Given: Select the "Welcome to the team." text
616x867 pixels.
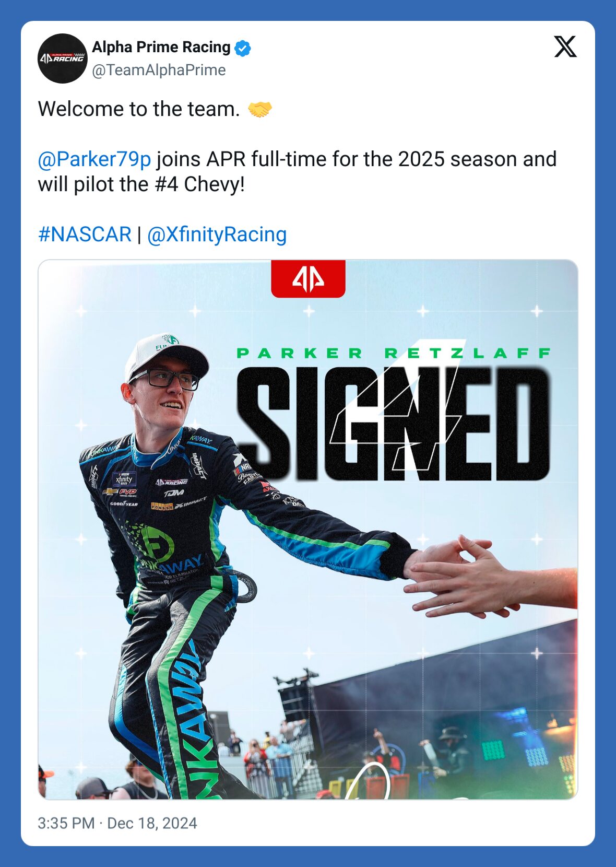Looking at the screenshot, I should tap(139, 109).
